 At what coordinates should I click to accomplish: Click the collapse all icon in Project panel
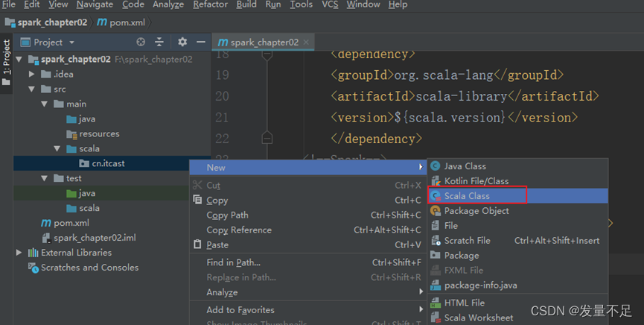159,42
